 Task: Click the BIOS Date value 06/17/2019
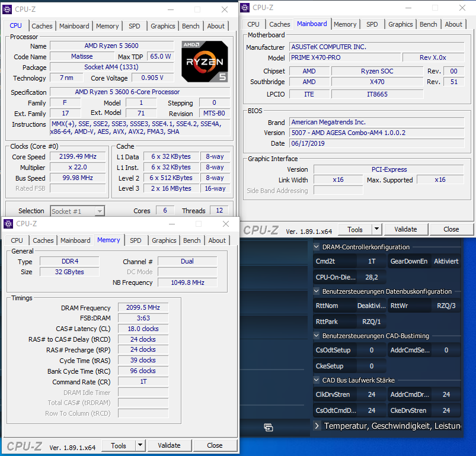377,143
